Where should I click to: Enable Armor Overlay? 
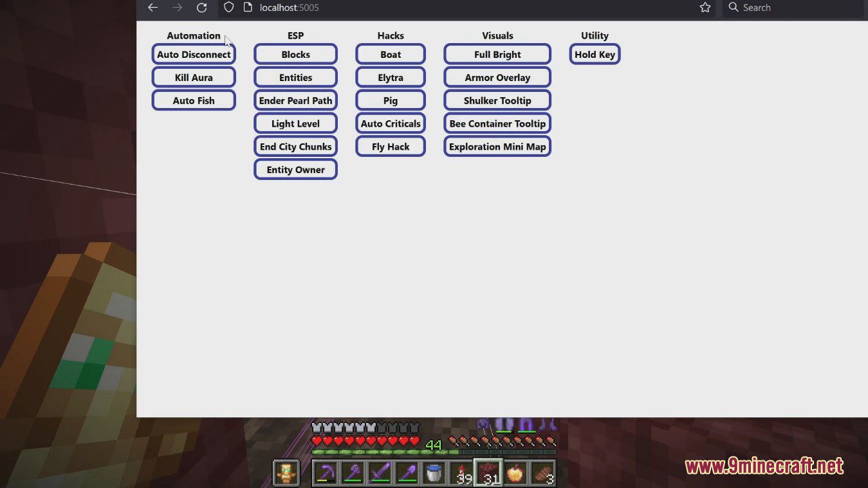coord(497,78)
